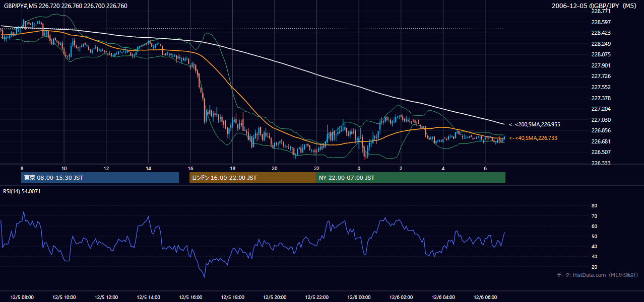Click the RSI 20 level label

tap(594, 267)
